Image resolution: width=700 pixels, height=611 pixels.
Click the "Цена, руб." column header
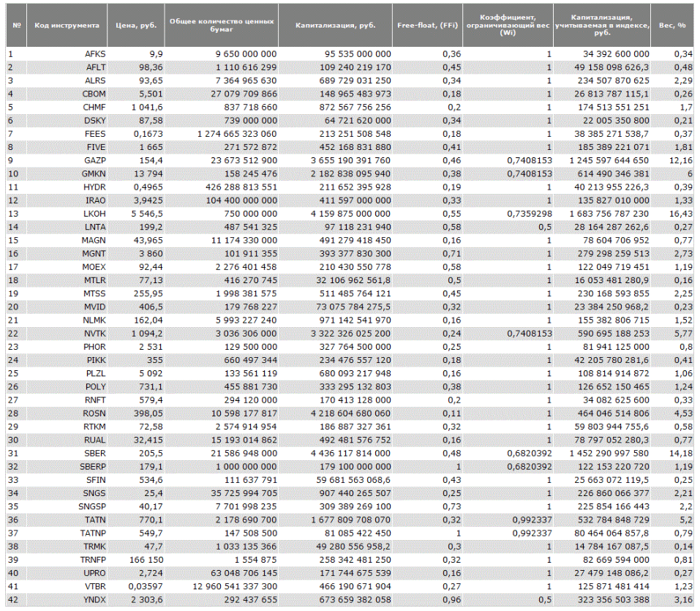(136, 26)
